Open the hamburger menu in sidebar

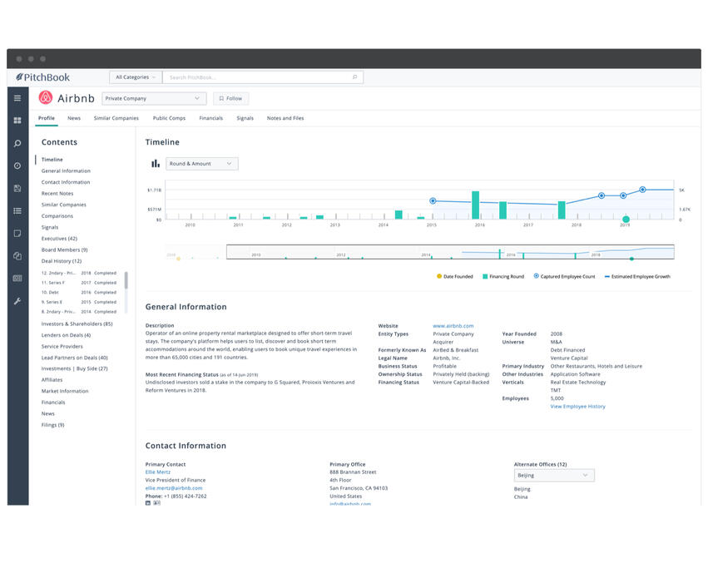click(17, 98)
